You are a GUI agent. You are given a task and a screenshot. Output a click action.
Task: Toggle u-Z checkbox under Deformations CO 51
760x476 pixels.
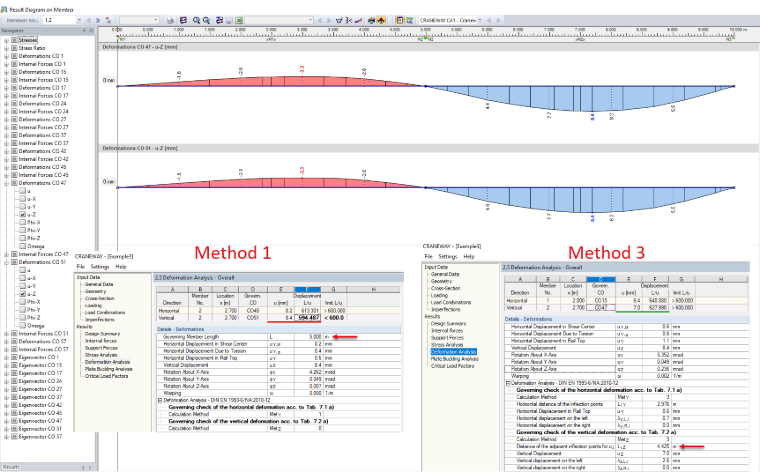pos(22,294)
